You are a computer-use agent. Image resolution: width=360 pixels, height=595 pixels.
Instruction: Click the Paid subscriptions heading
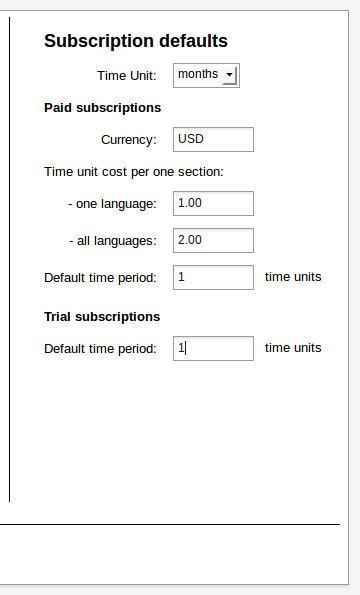pos(102,108)
